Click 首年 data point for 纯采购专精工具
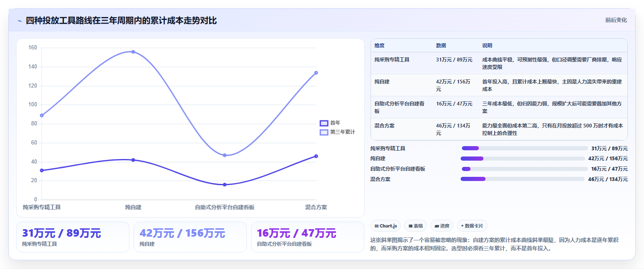The image size is (644, 269). click(x=41, y=170)
